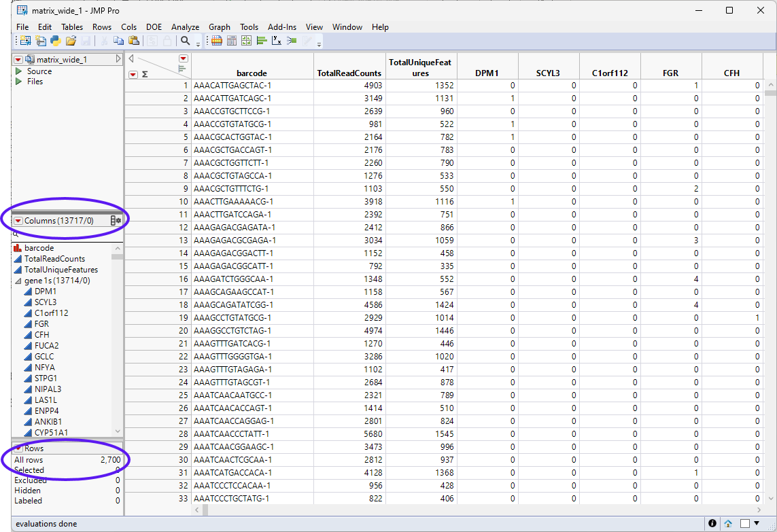The image size is (777, 532).
Task: Click the Search magnifier toolbar icon
Action: pyautogui.click(x=185, y=41)
